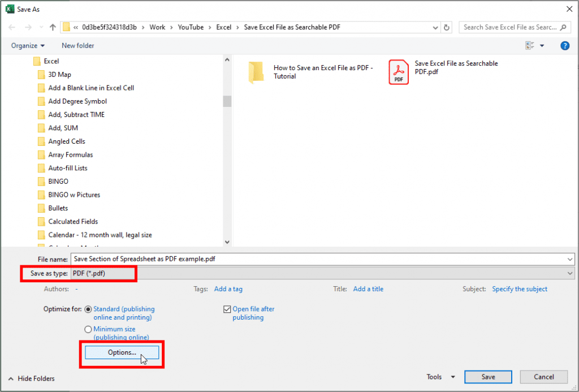This screenshot has height=392, width=579.
Task: Change the view layout icon
Action: pyautogui.click(x=530, y=45)
